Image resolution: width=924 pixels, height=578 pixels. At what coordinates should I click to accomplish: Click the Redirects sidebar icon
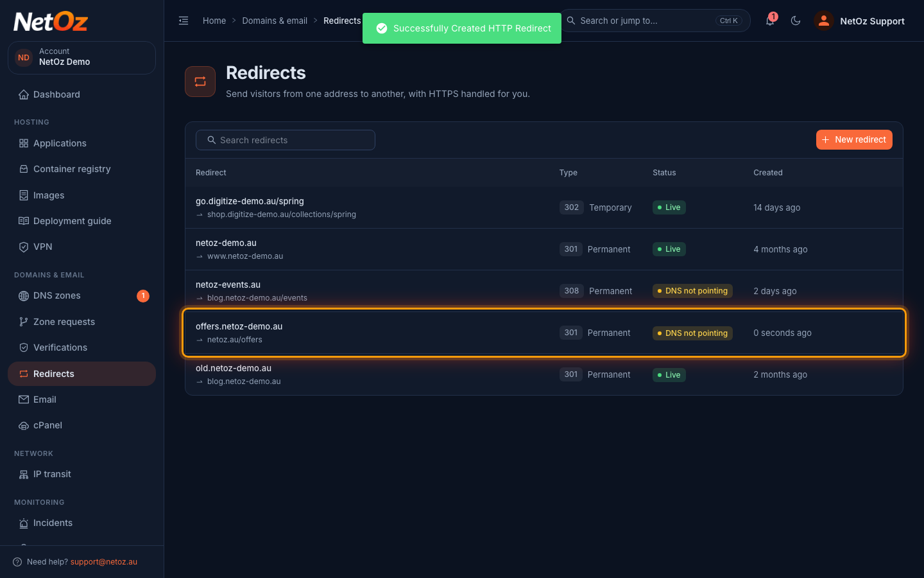[24, 374]
